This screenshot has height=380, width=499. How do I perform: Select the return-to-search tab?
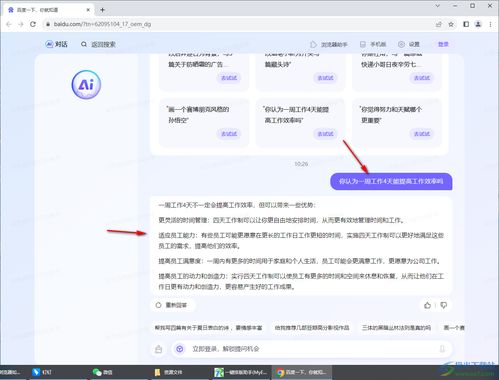[x=98, y=44]
